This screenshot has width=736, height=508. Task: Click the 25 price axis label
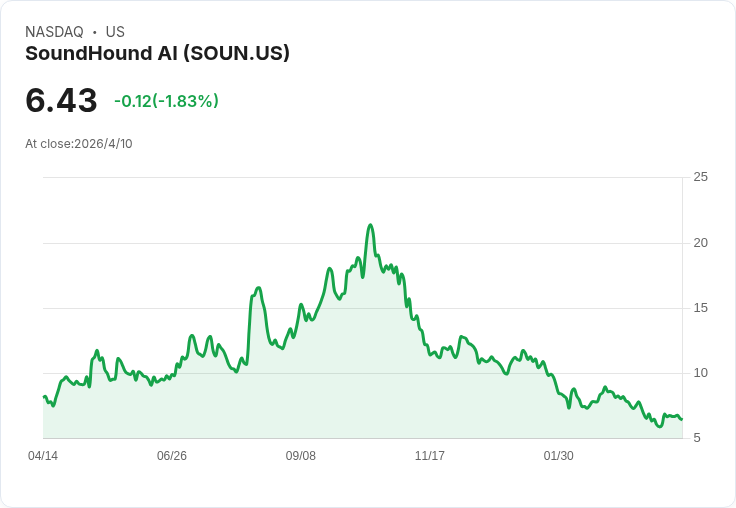pyautogui.click(x=700, y=177)
